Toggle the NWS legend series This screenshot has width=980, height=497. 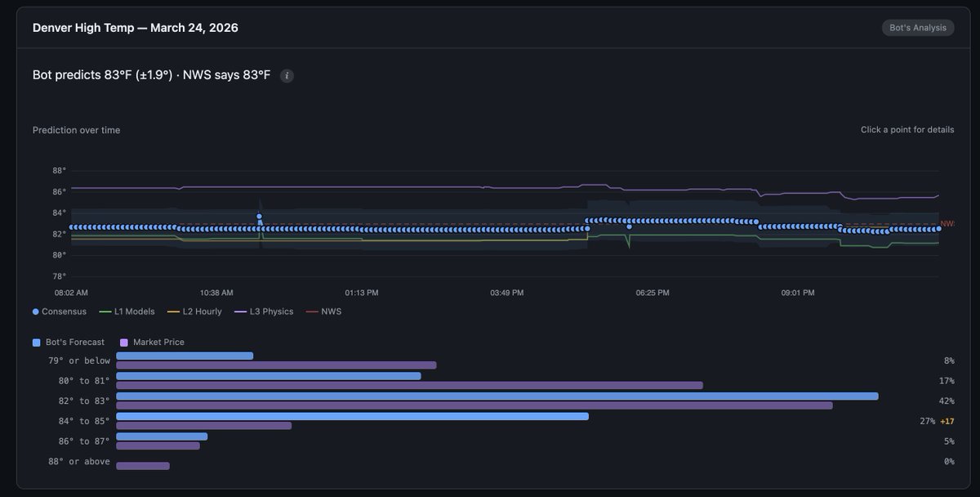pyautogui.click(x=323, y=311)
